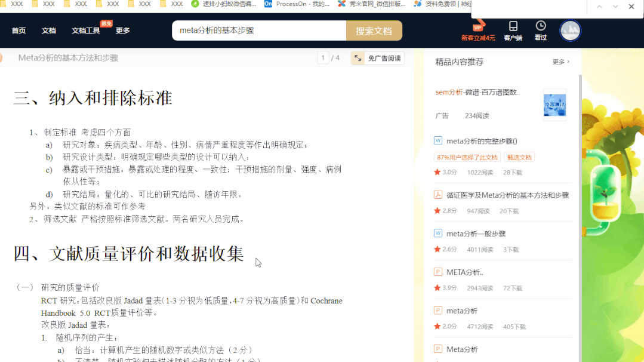Open the 更多 navigation menu
The width and height of the screenshot is (644, 362).
pos(122,31)
